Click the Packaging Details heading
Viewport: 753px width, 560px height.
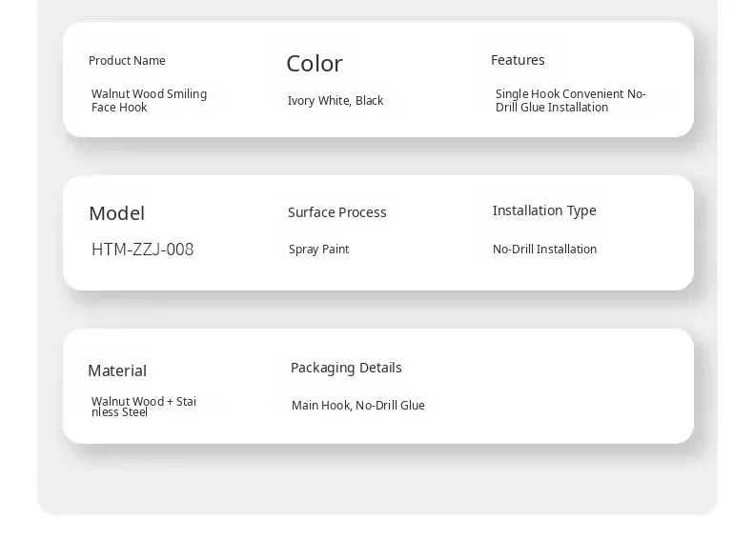click(346, 368)
